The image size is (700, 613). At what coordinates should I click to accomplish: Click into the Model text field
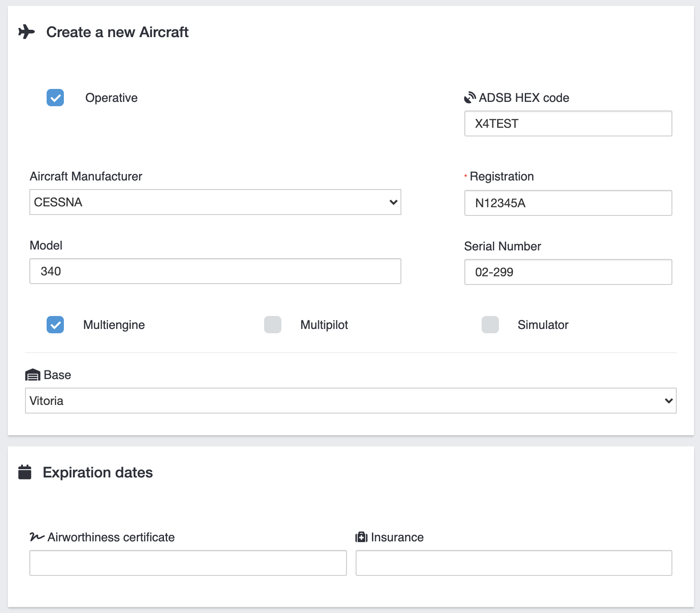pos(215,271)
